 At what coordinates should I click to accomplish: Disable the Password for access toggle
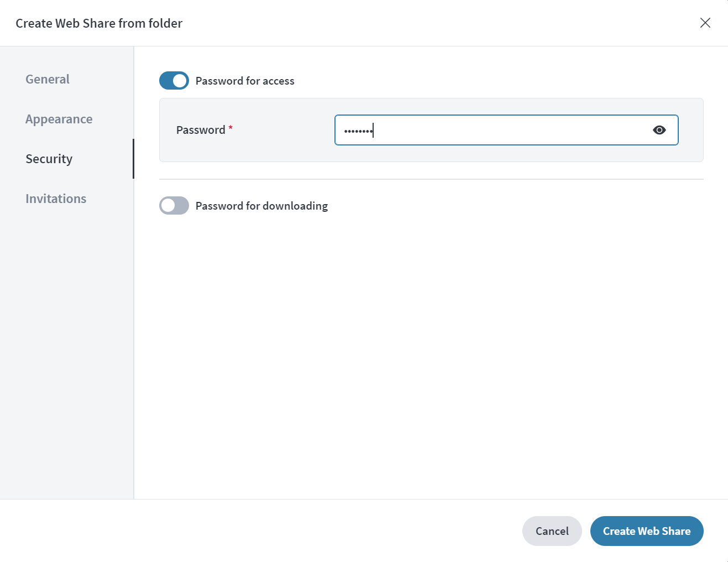point(174,81)
